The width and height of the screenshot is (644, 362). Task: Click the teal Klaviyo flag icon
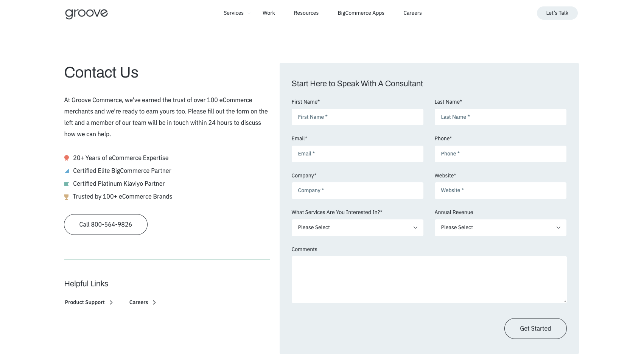[x=67, y=184]
